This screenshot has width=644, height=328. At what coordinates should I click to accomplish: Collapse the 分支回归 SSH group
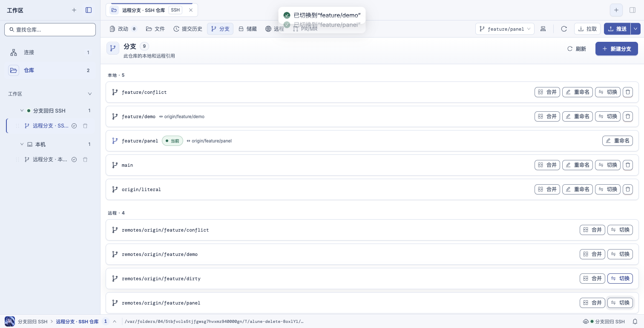coord(22,110)
